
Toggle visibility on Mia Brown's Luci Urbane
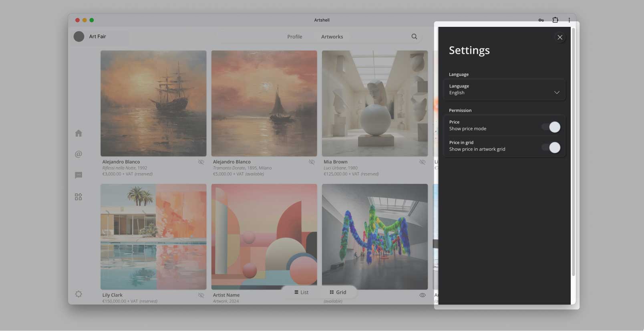(x=422, y=162)
